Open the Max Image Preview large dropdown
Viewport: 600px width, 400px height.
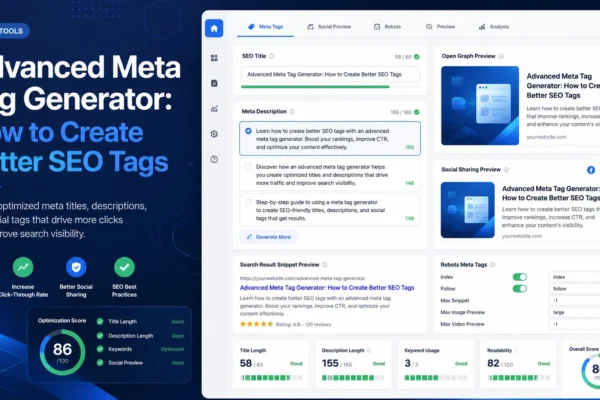(574, 312)
